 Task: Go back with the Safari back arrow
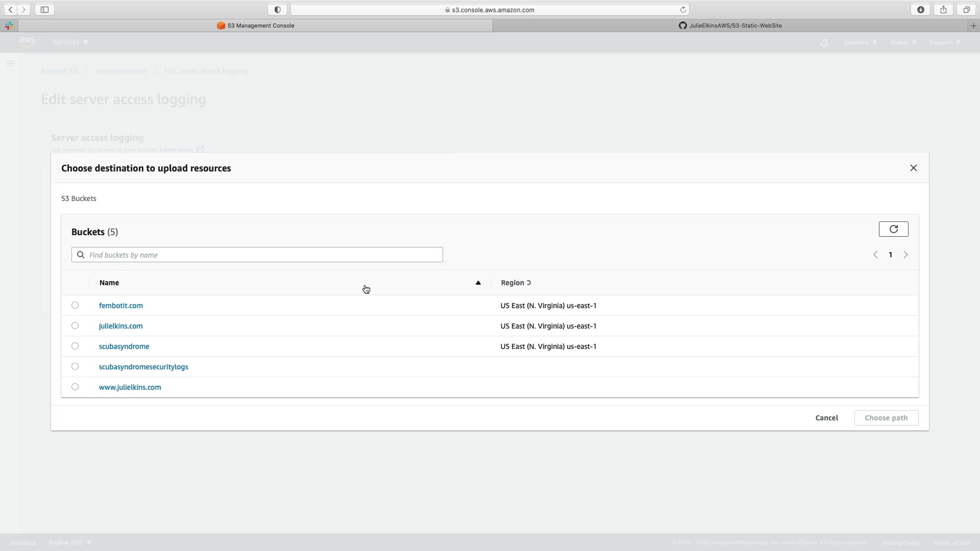click(x=11, y=9)
